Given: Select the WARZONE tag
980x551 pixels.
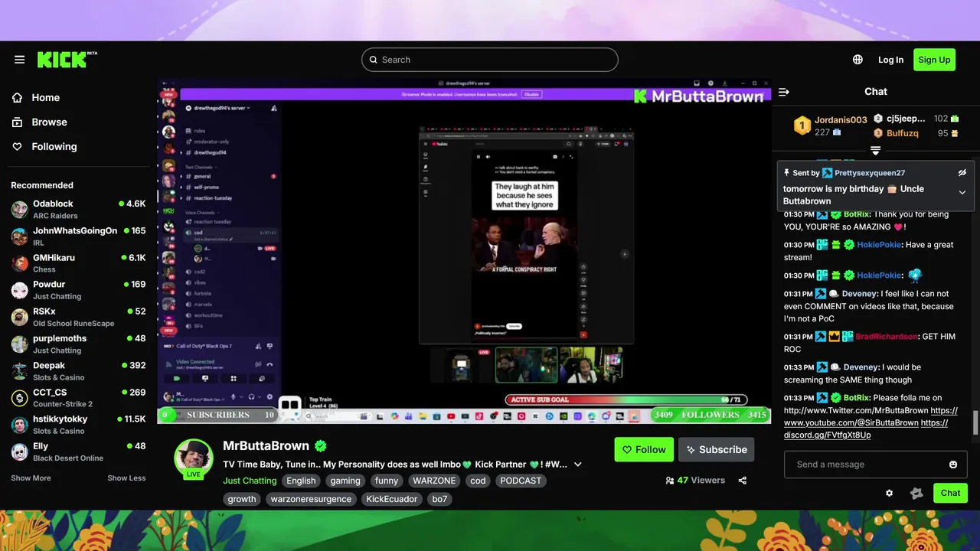Looking at the screenshot, I should pyautogui.click(x=434, y=481).
